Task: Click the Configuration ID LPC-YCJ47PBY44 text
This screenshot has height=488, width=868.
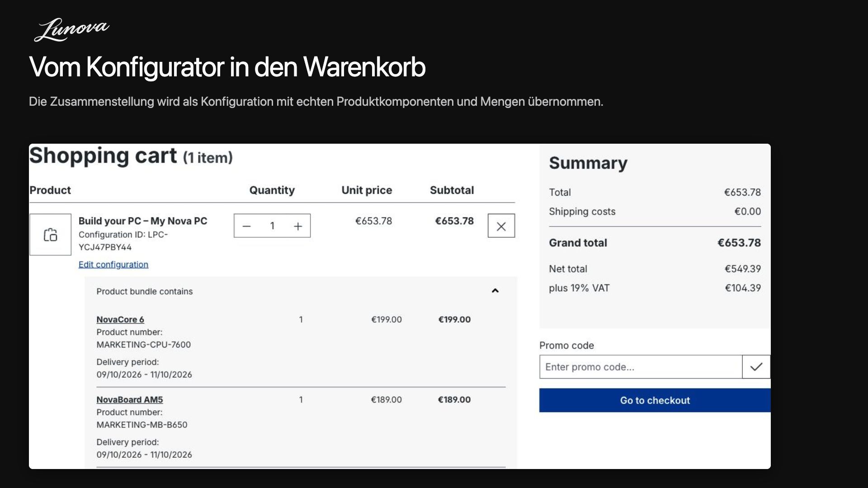Action: pos(123,241)
